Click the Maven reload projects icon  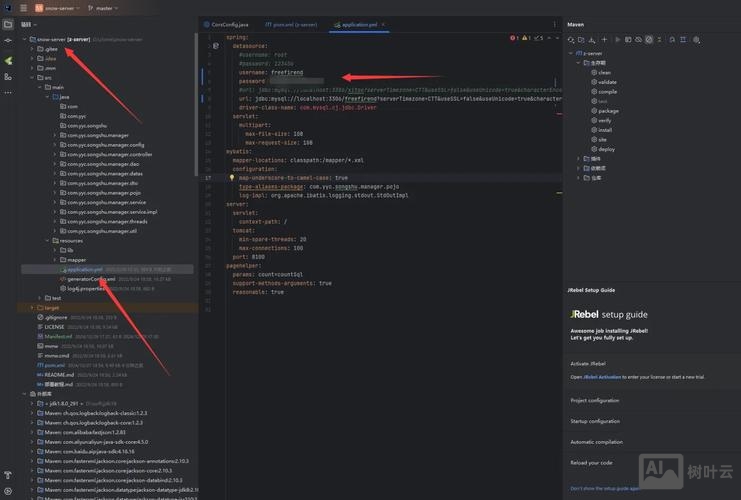click(571, 39)
